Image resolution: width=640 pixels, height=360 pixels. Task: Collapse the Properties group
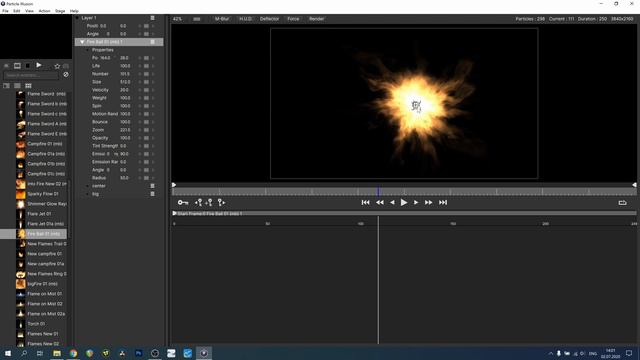click(x=87, y=50)
